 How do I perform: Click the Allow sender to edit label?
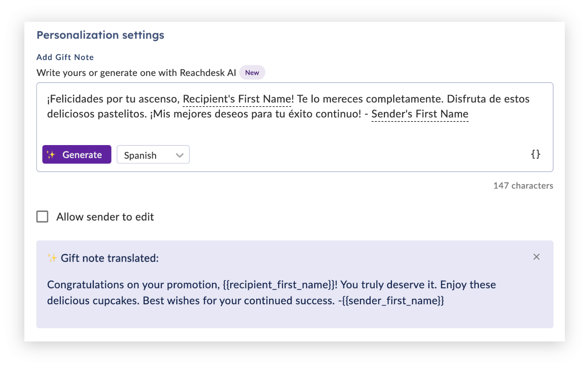(x=105, y=217)
